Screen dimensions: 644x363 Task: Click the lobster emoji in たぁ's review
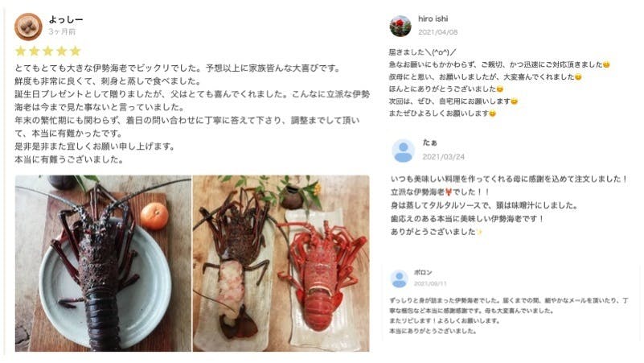(x=448, y=192)
